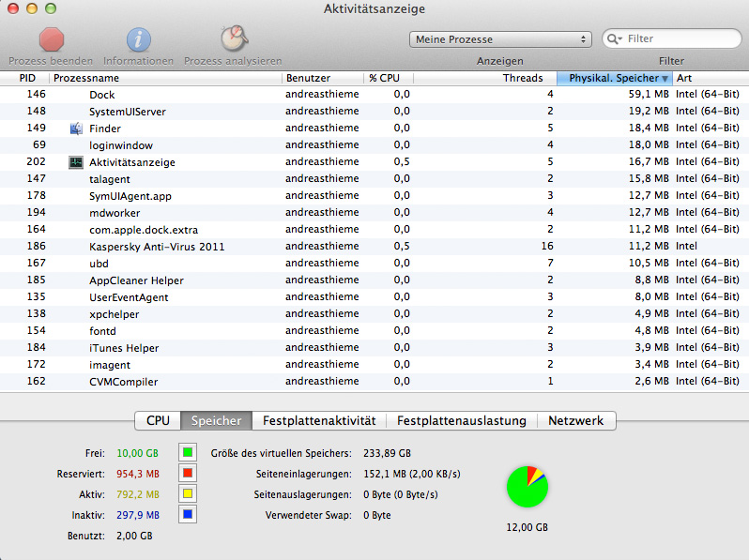This screenshot has height=560, width=749.
Task: Click the blue Inaktiv color swatch
Action: [188, 515]
